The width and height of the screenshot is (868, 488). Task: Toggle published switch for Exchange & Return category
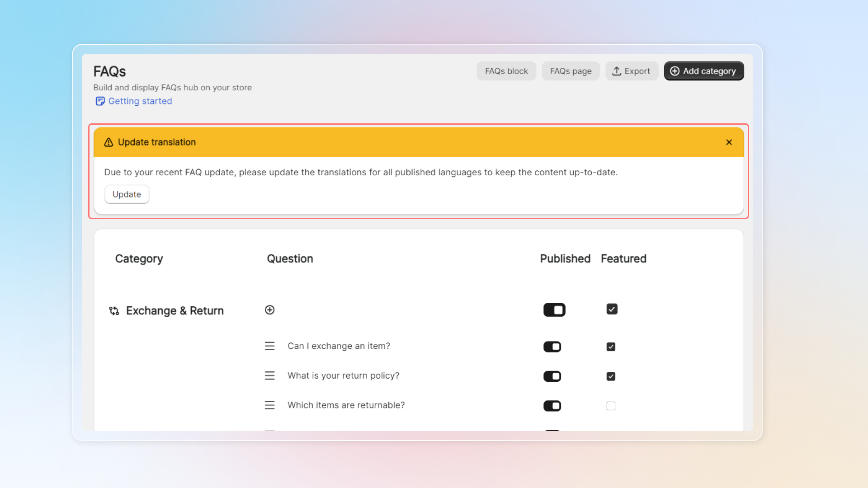(554, 310)
